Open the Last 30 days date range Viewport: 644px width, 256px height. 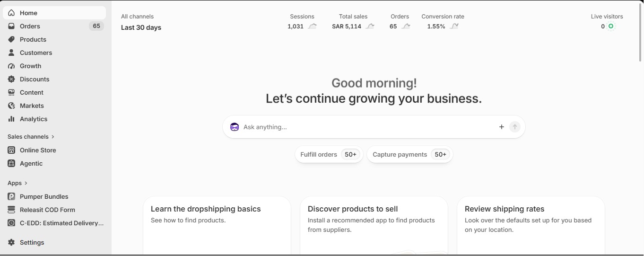[x=141, y=27]
